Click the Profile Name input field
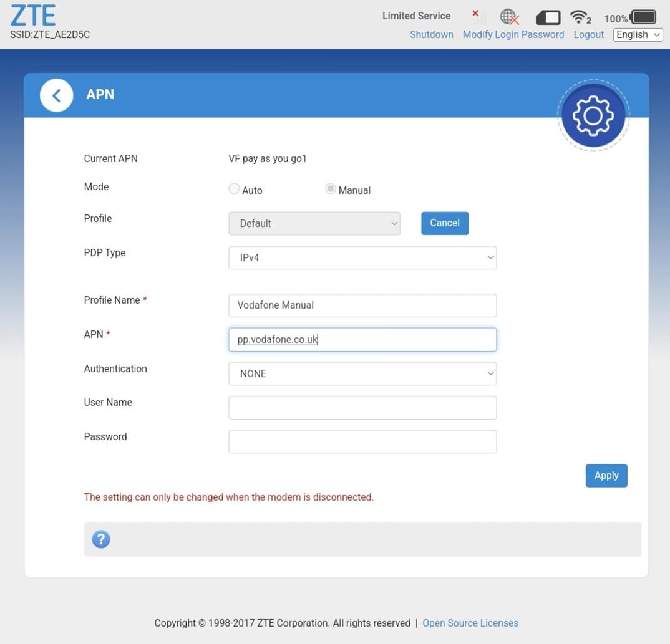This screenshot has height=644, width=670. point(362,305)
